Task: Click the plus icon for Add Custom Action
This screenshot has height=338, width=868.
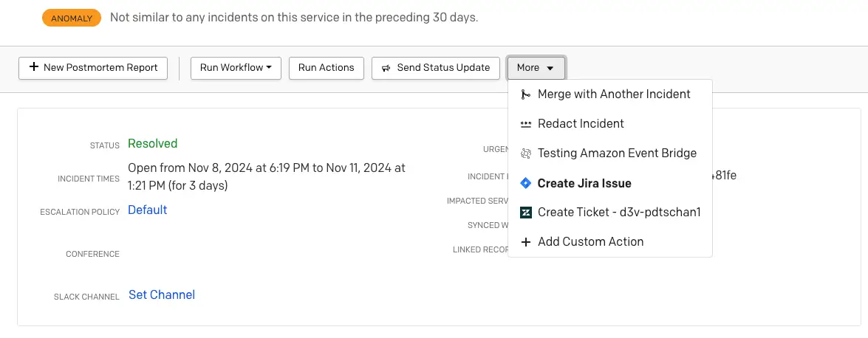Action: (525, 242)
